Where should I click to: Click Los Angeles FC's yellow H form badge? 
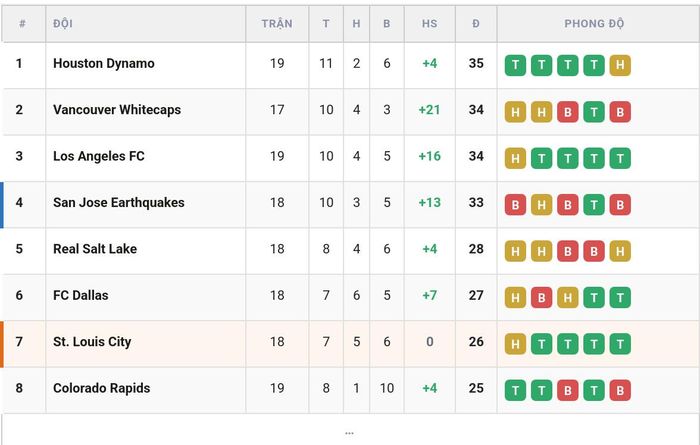pos(515,158)
